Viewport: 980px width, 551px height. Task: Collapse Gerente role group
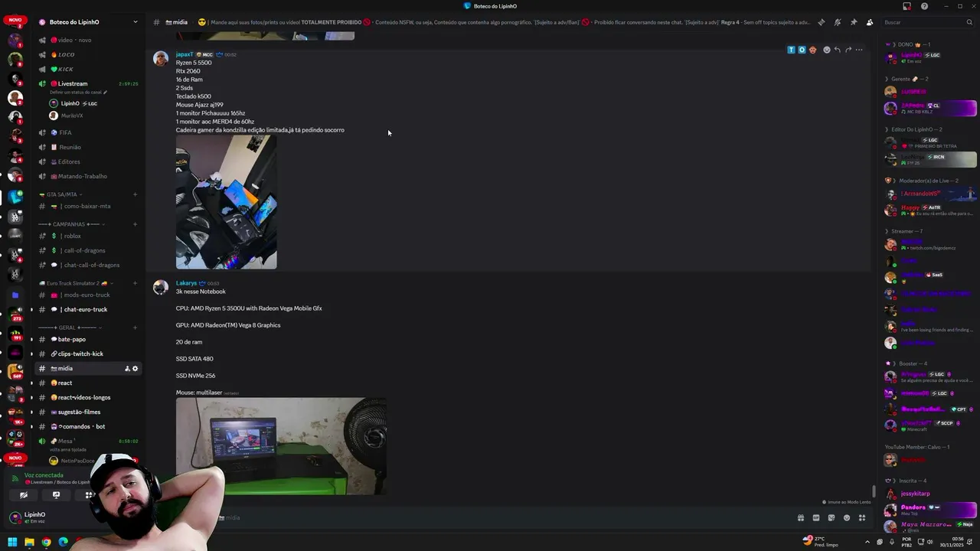tap(906, 79)
